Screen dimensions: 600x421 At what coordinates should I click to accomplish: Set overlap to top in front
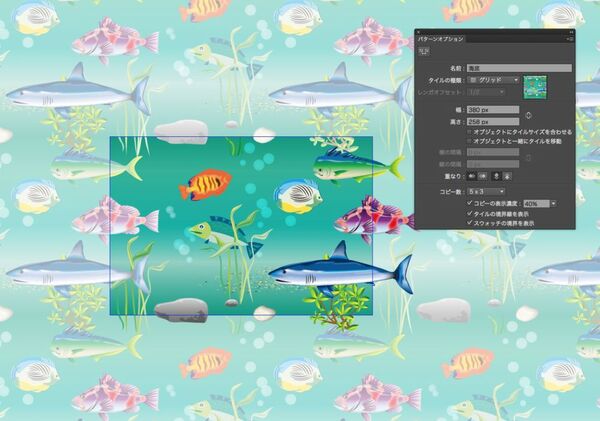coord(496,176)
